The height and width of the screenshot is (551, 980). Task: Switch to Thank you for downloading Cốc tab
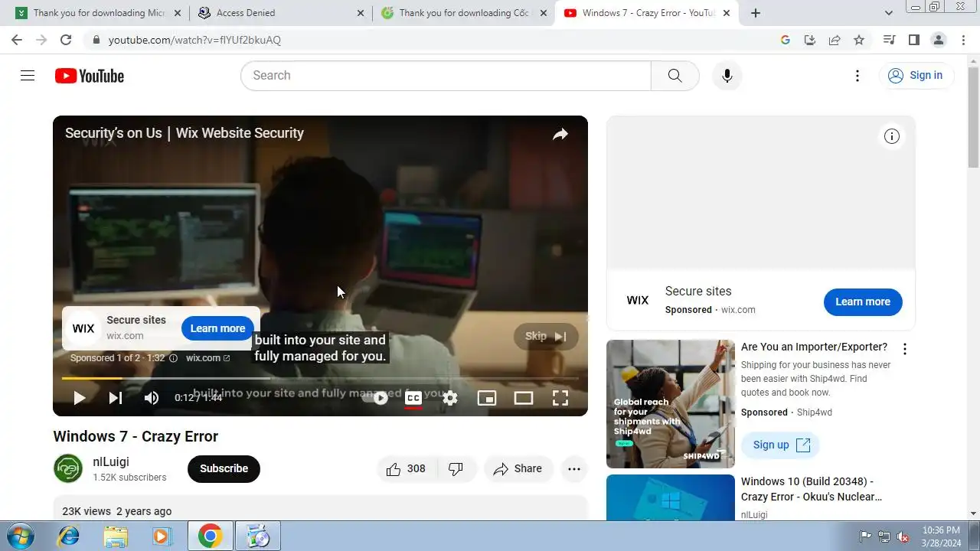tap(463, 13)
